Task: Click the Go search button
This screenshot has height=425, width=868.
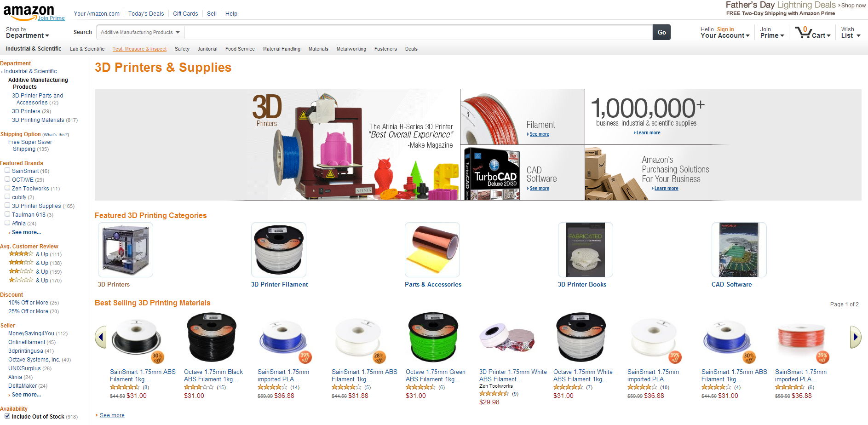Action: (661, 32)
